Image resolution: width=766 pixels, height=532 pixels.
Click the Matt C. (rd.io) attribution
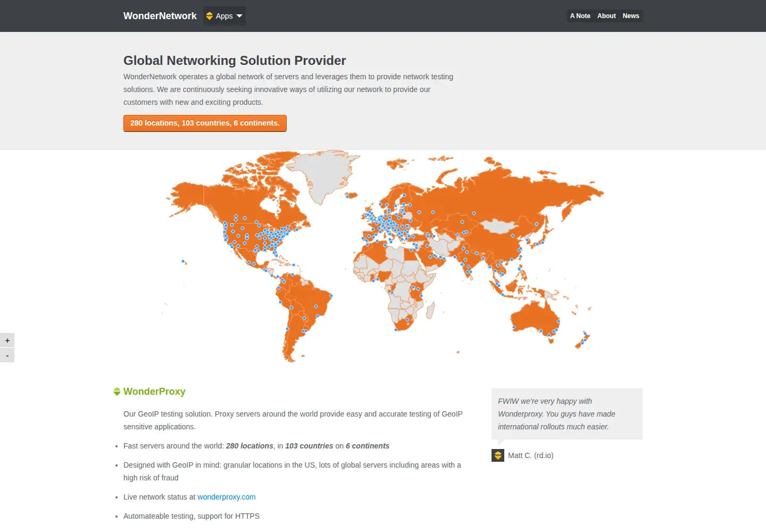pos(530,455)
